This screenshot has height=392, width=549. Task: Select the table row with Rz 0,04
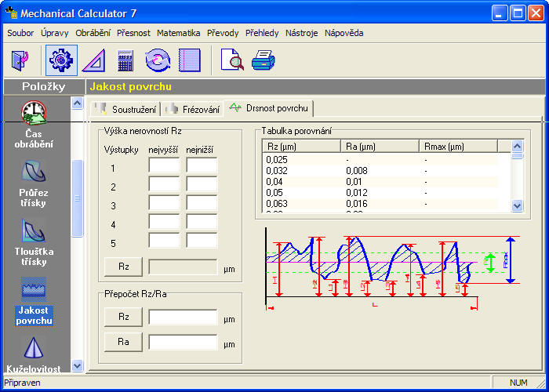click(380, 182)
